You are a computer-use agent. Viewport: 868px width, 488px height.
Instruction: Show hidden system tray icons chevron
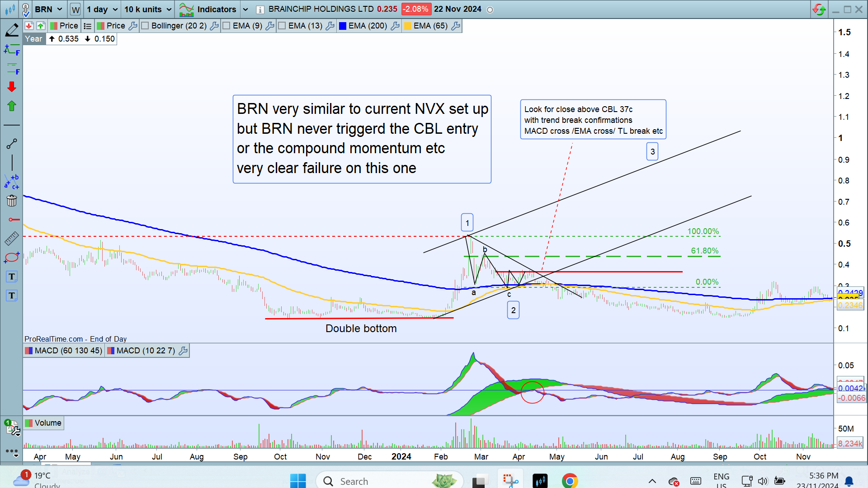pyautogui.click(x=652, y=481)
